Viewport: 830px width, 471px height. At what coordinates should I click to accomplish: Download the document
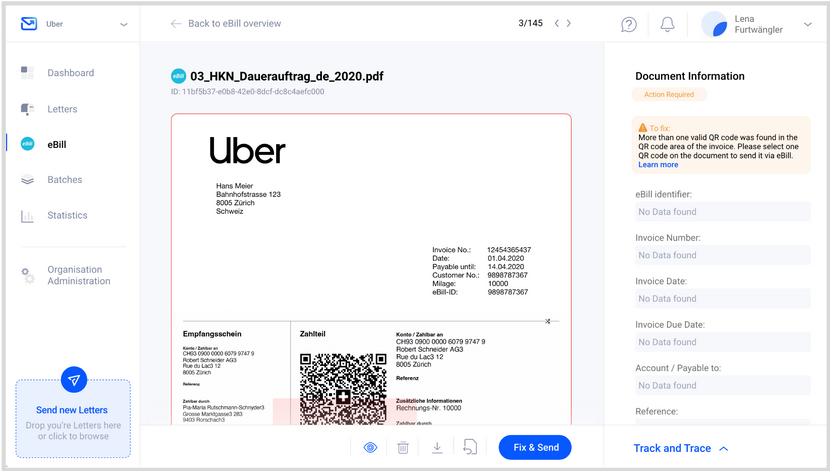pyautogui.click(x=437, y=448)
